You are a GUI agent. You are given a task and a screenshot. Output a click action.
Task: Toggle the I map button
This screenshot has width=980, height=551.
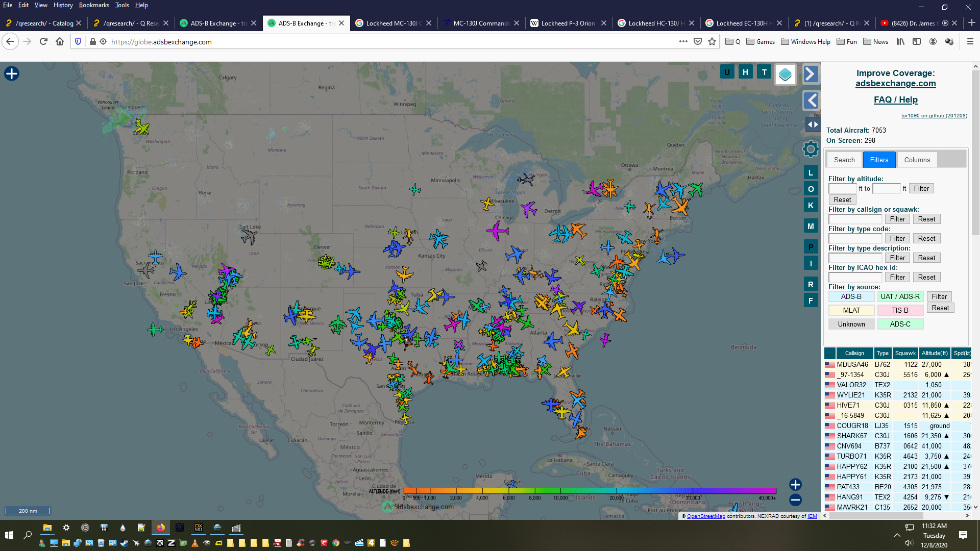[x=811, y=263]
